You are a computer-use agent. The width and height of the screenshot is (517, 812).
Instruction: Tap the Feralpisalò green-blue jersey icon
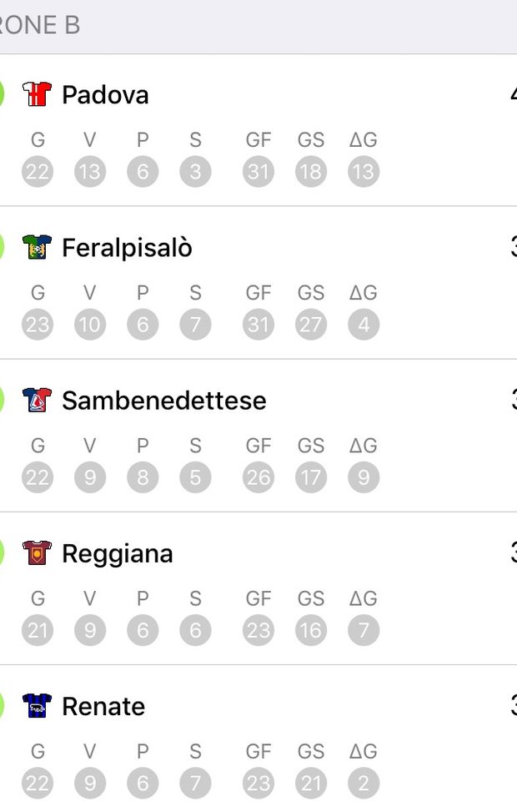pyautogui.click(x=37, y=247)
